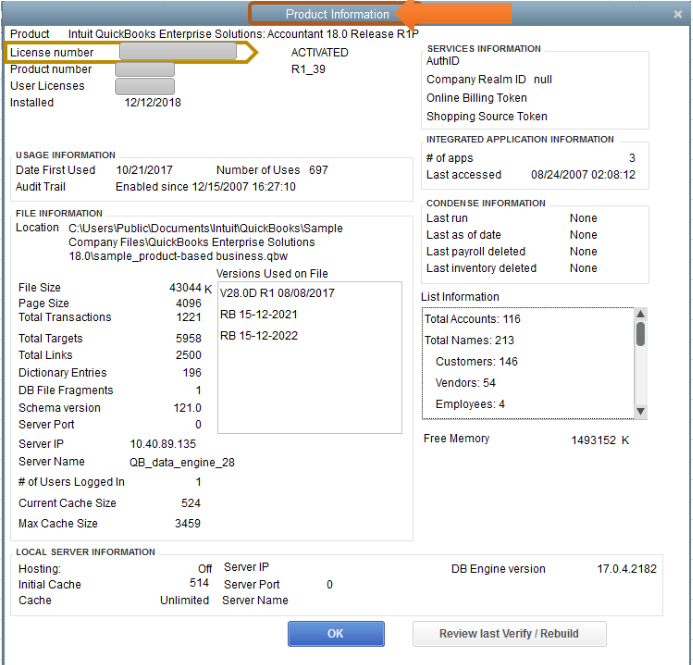Click the # of apps value 3
The width and height of the screenshot is (693, 665).
pyautogui.click(x=632, y=158)
